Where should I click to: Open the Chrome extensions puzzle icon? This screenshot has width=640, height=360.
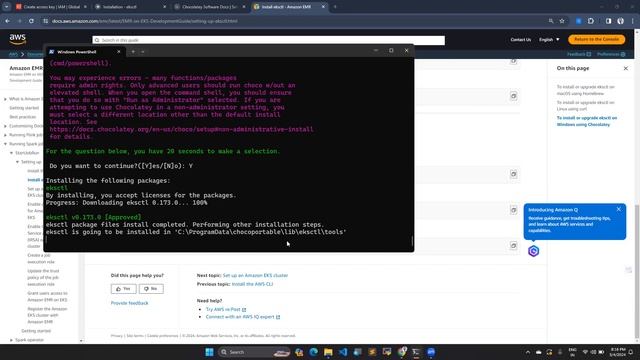coord(591,21)
